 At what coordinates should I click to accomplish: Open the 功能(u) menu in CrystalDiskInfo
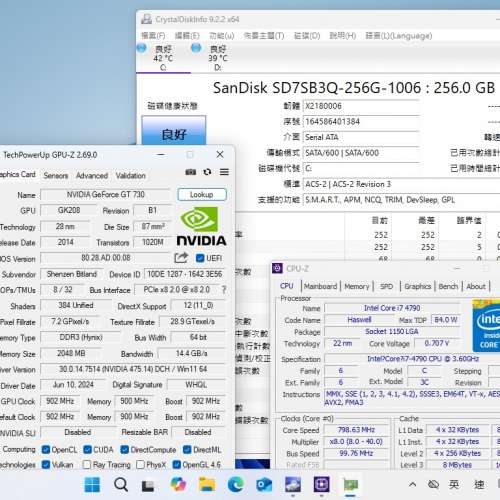pos(222,36)
